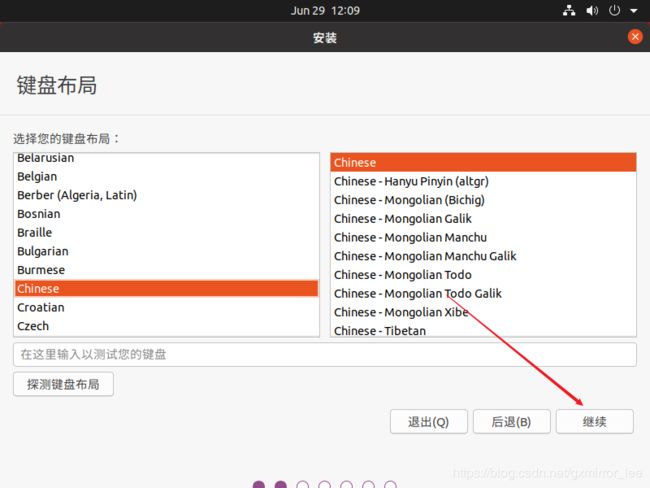Select Berber (Algeria, Latin) layout

click(x=77, y=195)
